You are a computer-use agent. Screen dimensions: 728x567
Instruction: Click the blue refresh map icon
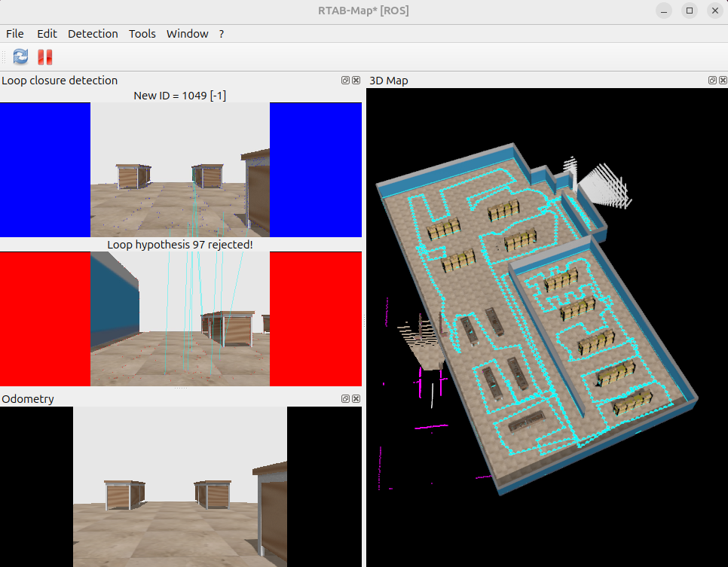pos(20,56)
